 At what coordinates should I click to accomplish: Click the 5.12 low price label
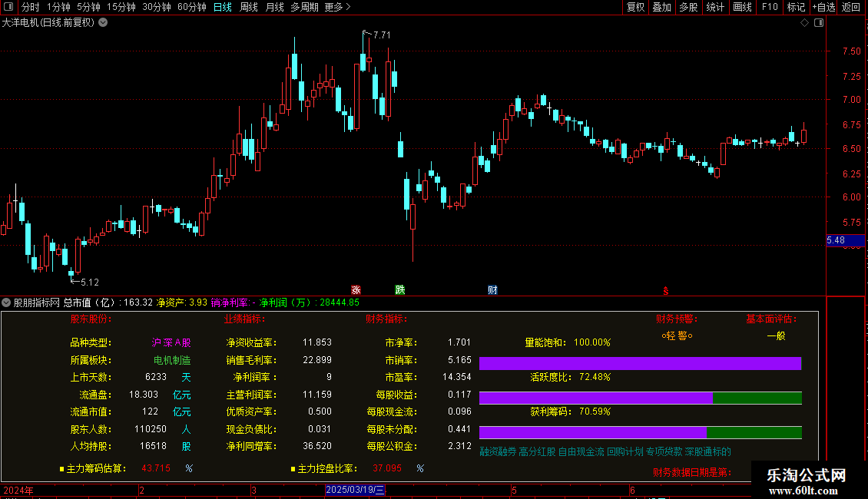tap(90, 283)
